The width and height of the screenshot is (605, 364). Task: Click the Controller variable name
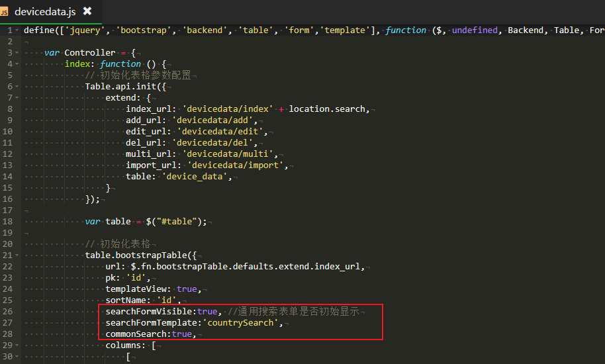(x=90, y=53)
